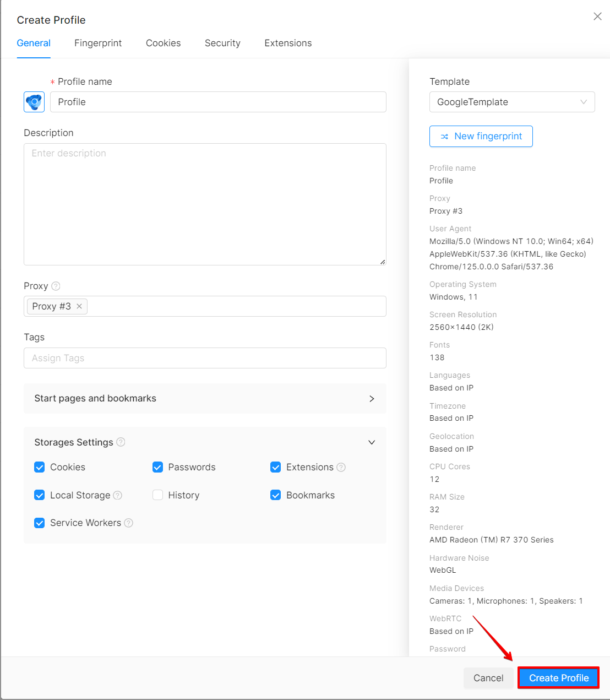Click the Extensions checkbox help icon
610x700 pixels.
click(x=341, y=467)
